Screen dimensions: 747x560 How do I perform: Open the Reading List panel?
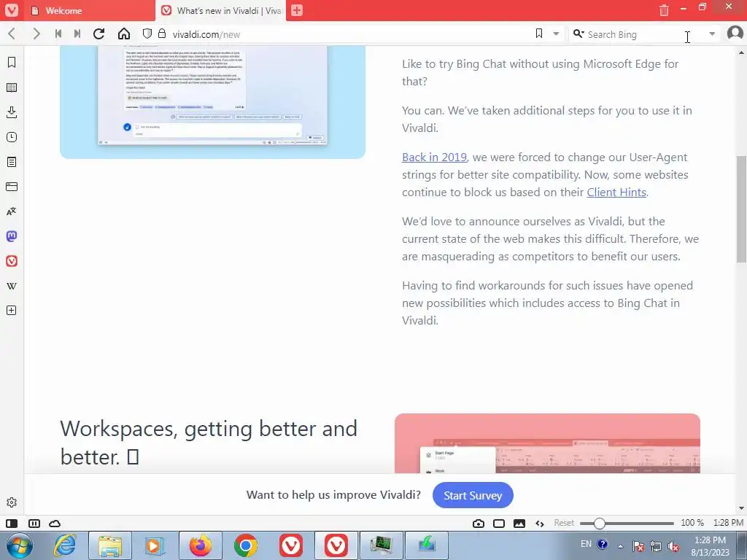pyautogui.click(x=12, y=87)
